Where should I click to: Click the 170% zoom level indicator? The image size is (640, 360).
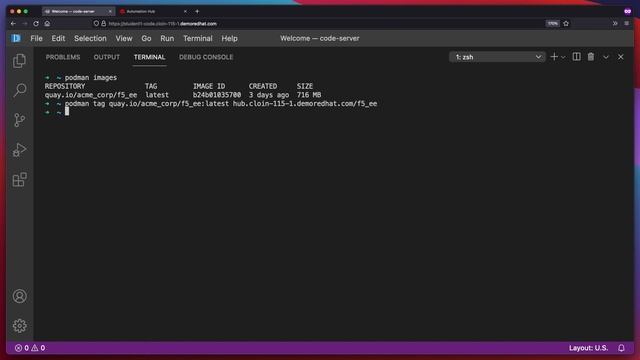552,24
